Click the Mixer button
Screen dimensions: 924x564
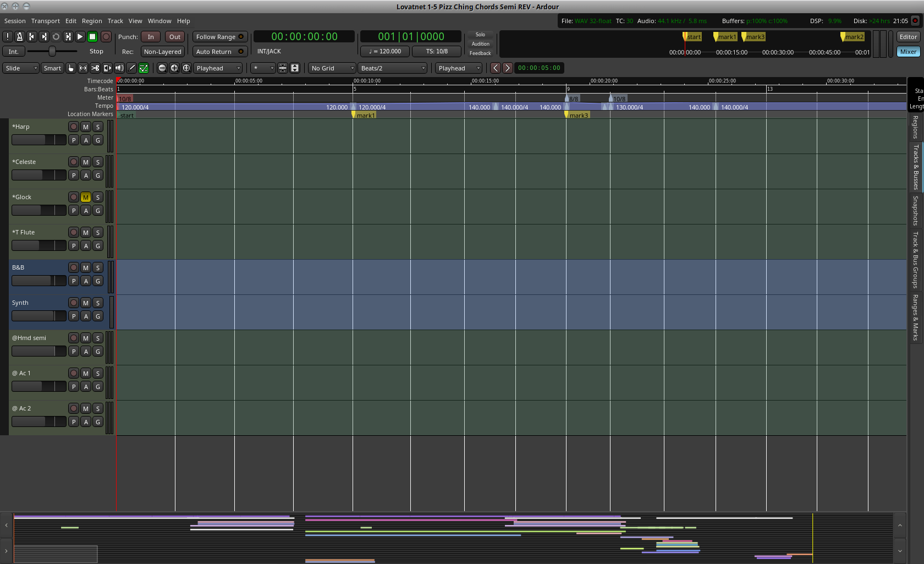[908, 52]
